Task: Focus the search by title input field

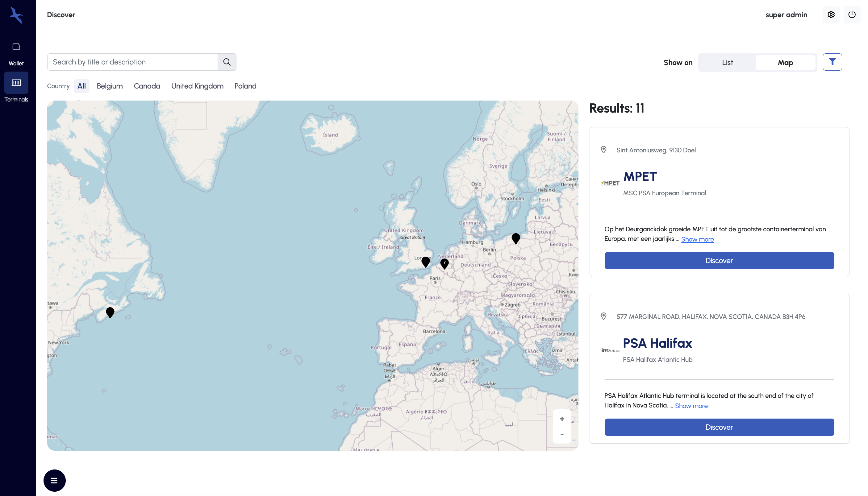Action: pos(132,62)
